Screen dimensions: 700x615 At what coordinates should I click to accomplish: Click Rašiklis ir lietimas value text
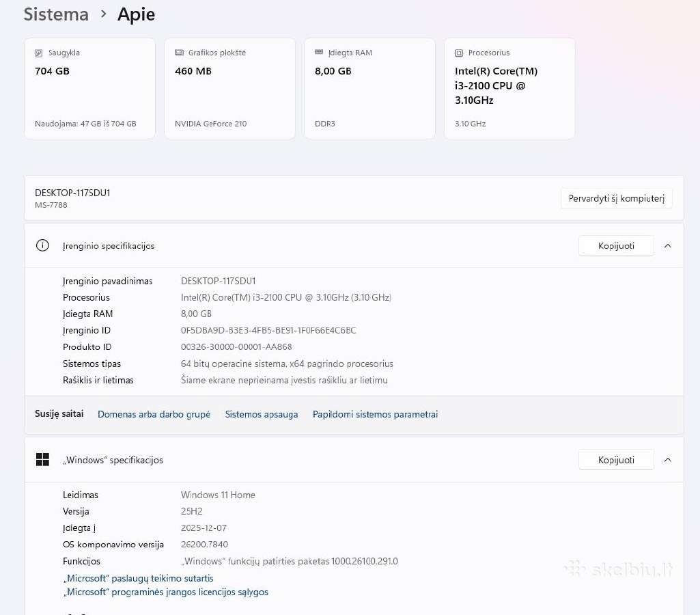(284, 380)
